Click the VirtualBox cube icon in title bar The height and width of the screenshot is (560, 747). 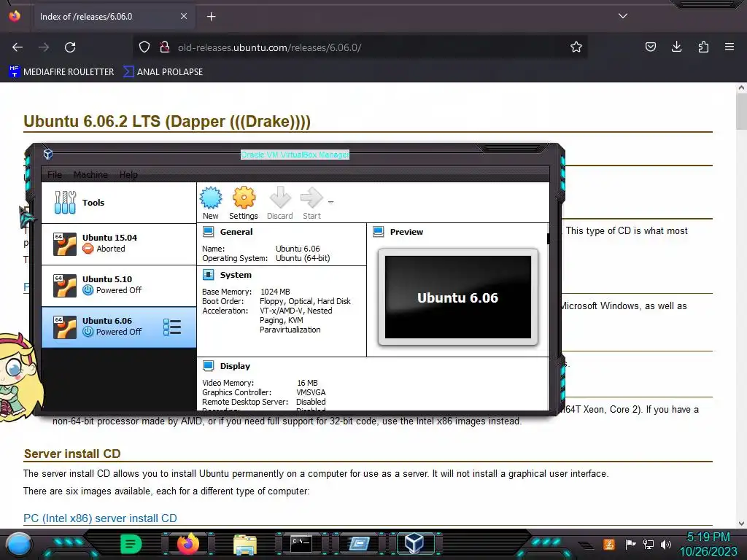coord(47,154)
